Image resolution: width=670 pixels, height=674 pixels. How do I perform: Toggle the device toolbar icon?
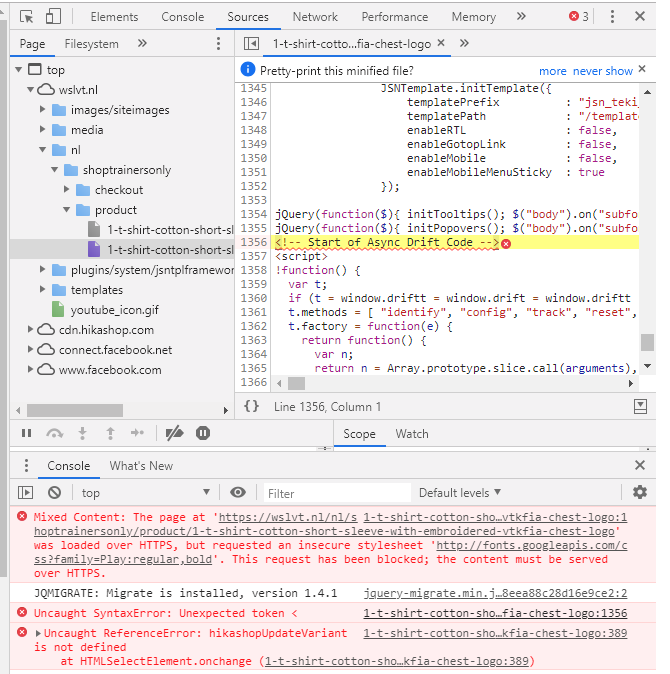(x=53, y=17)
